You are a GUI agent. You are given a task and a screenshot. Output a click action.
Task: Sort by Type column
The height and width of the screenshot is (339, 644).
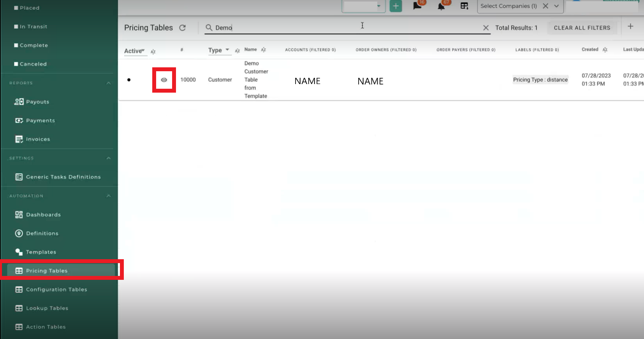click(237, 51)
